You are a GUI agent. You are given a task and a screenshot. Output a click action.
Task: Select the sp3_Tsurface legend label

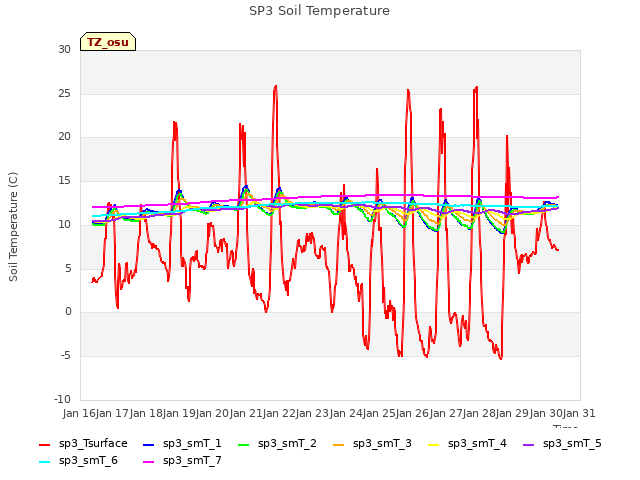click(93, 444)
